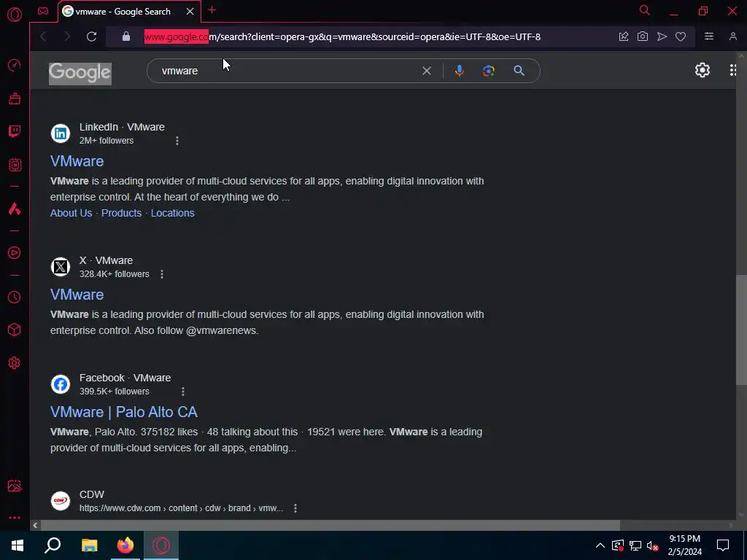Click the LinkedIn favicon
This screenshot has width=747, height=560.
pos(61,133)
